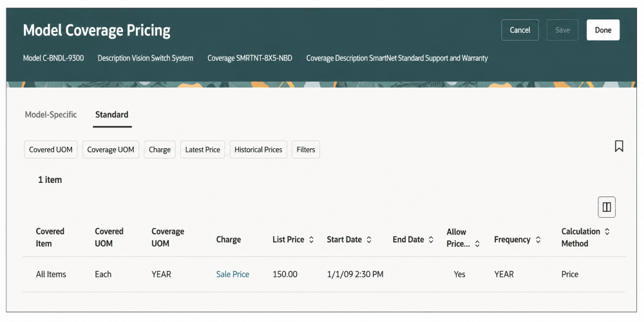Screen dimensions: 644x322
Task: Click the Model Coverage Pricing title
Action: click(97, 31)
